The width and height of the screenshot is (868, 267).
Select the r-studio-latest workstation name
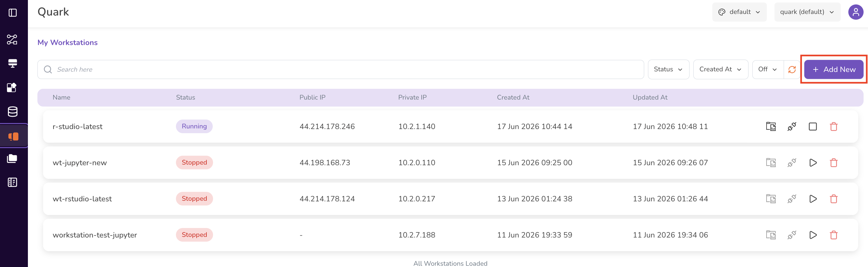(77, 127)
